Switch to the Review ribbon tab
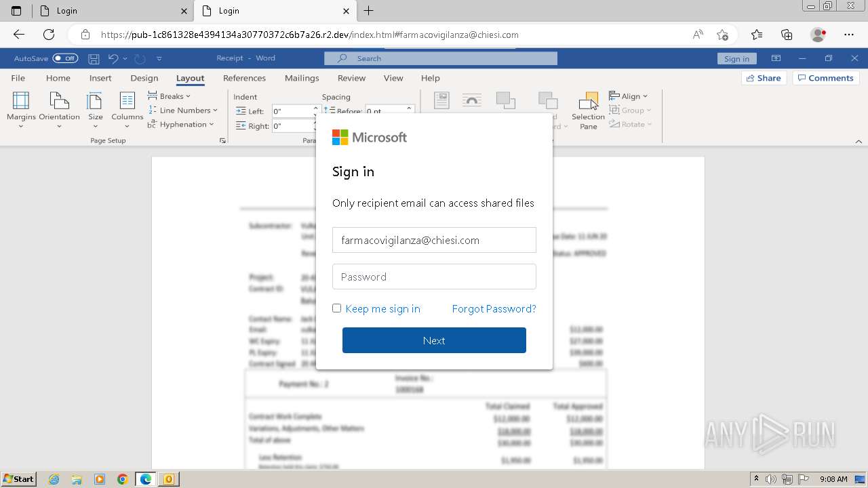Image resolution: width=868 pixels, height=488 pixels. pyautogui.click(x=351, y=78)
